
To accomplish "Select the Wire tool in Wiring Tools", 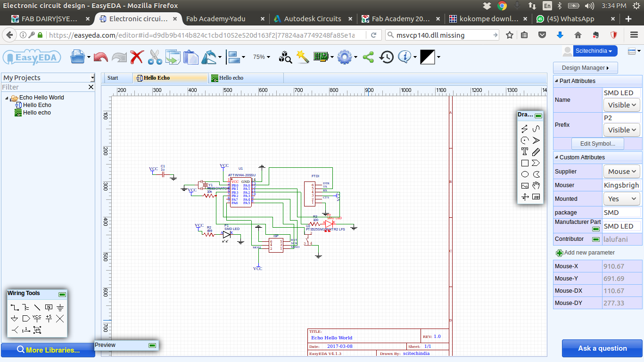I will click(x=15, y=307).
